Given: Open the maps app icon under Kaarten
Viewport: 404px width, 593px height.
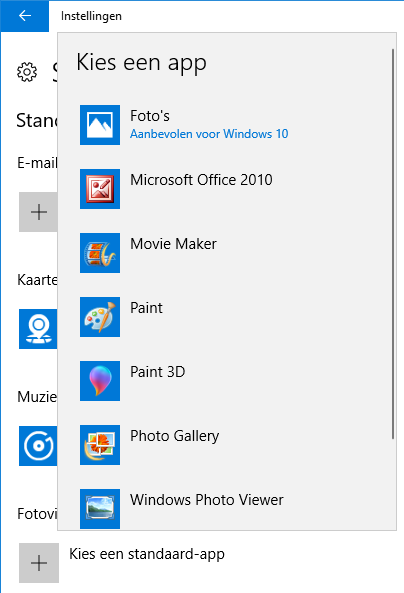Looking at the screenshot, I should 38,329.
